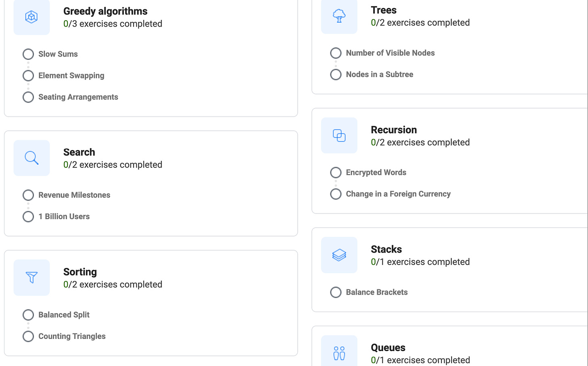Image resolution: width=588 pixels, height=366 pixels.
Task: Mark Revenue Milestones complete
Action: [x=28, y=195]
